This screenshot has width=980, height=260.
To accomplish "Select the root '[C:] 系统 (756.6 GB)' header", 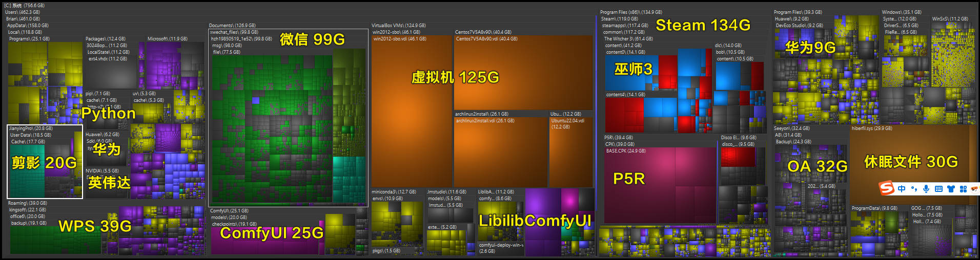I will [x=25, y=6].
